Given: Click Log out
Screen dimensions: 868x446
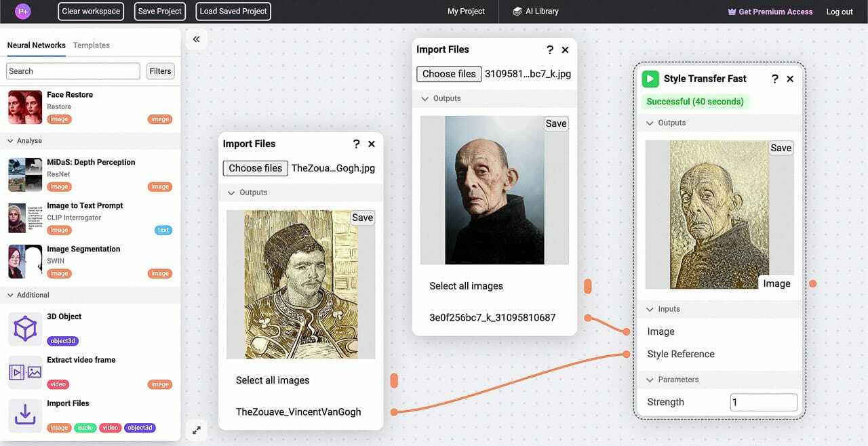Looking at the screenshot, I should (x=840, y=12).
